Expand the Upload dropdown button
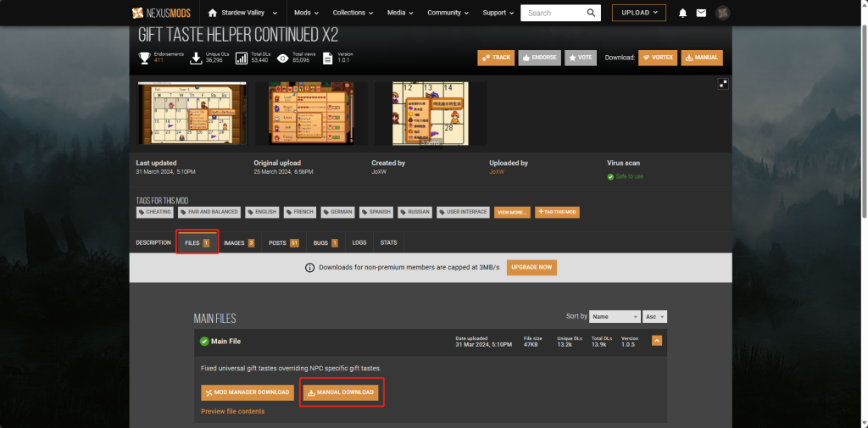This screenshot has height=428, width=868. point(638,13)
